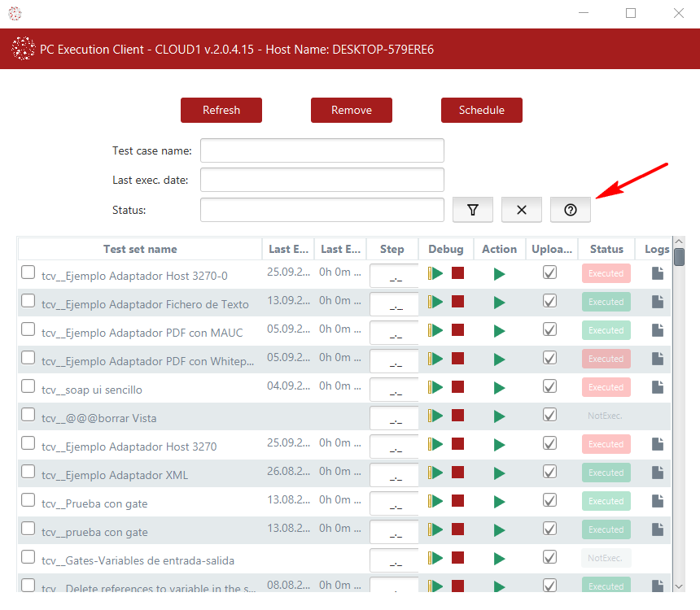
Task: Click the vertical scrollbar down arrow
Action: click(679, 585)
